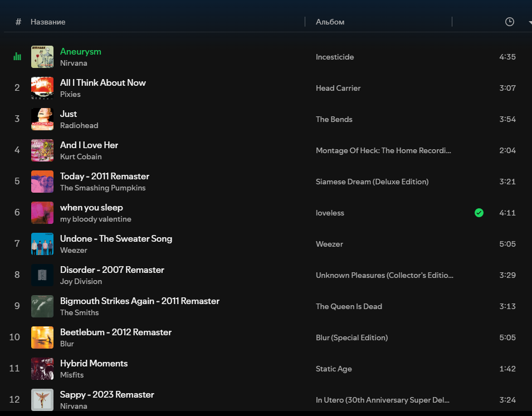Image resolution: width=532 pixels, height=416 pixels.
Task: Open In Utero 30th Anniversary album link
Action: (x=382, y=400)
